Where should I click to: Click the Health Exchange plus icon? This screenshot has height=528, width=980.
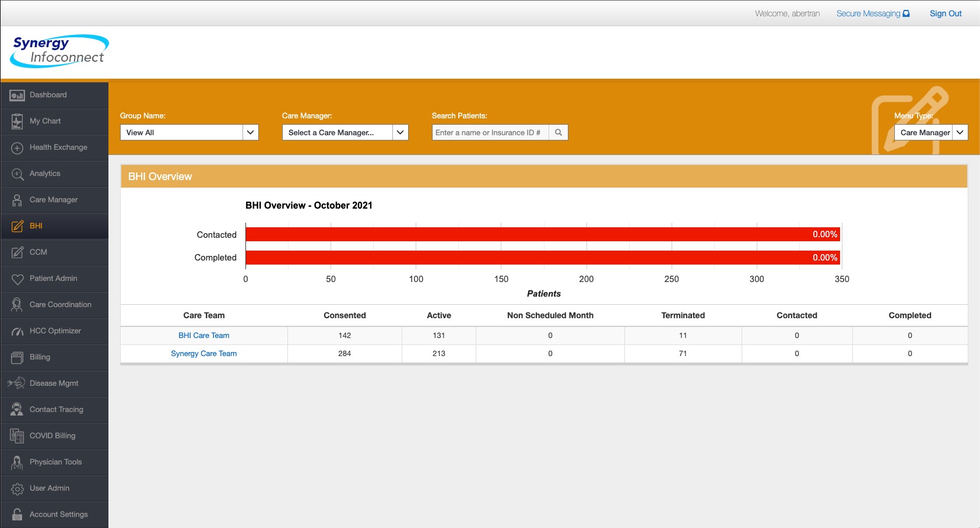tap(17, 147)
